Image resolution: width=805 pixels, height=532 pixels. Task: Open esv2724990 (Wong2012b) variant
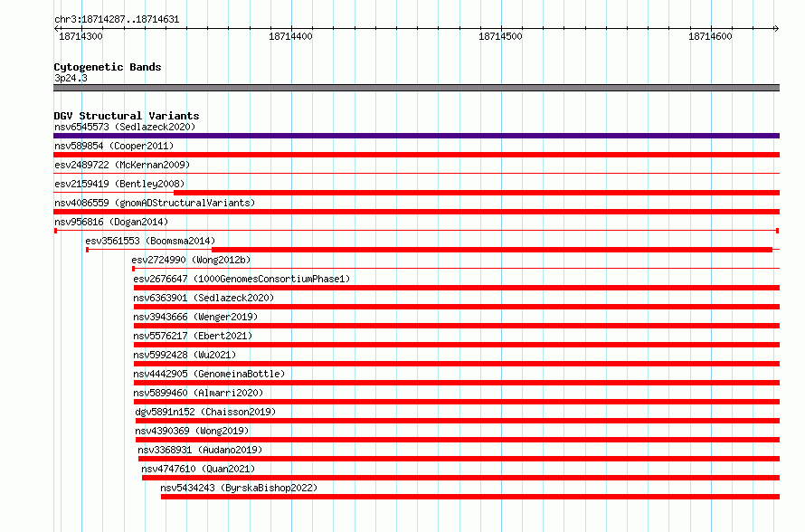pos(191,260)
